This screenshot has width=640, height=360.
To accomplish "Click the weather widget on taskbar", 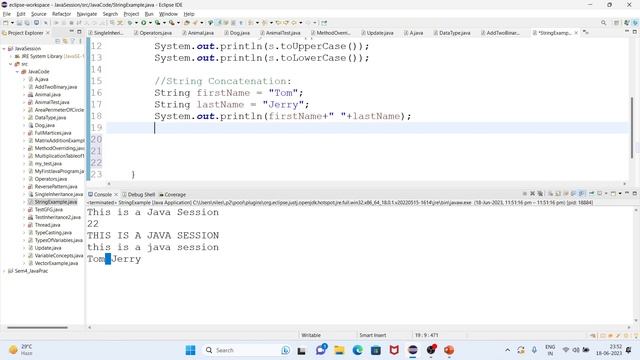I will tap(20, 350).
